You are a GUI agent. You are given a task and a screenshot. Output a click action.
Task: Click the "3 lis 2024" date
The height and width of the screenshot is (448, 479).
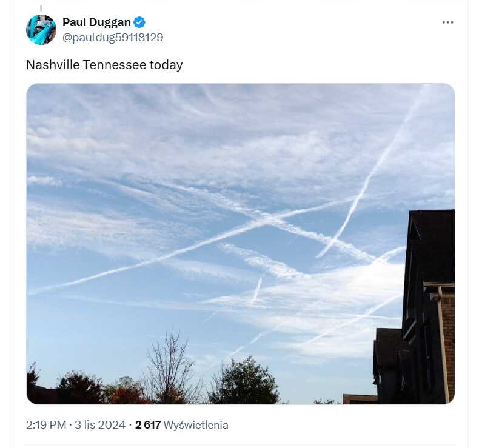click(100, 425)
